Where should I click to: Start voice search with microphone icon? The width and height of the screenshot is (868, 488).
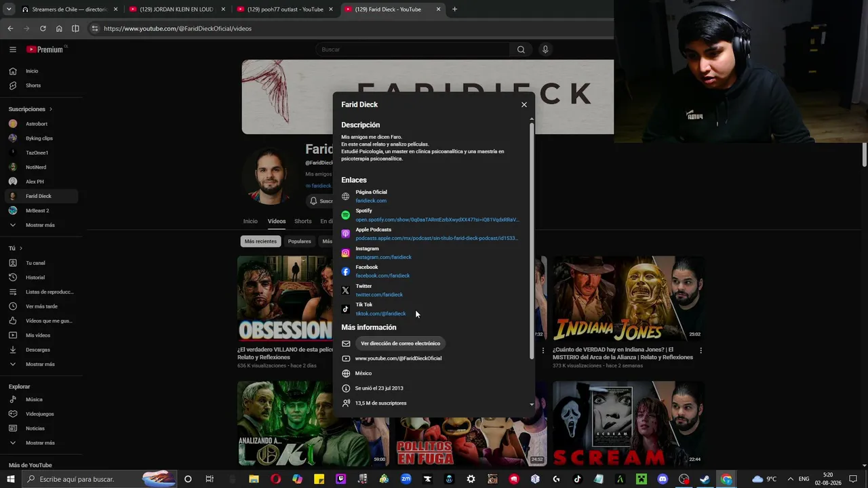coord(545,49)
